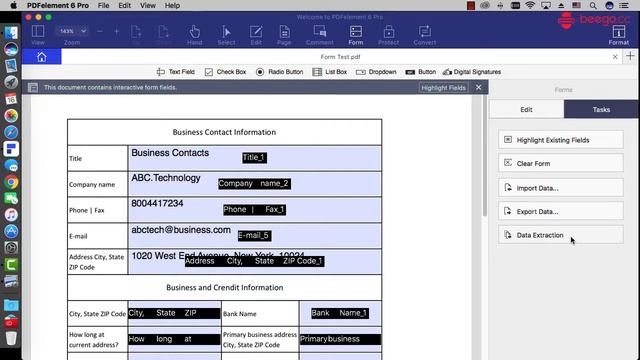Click the form notice icon in the banner
Screen dimensions: 640x360
point(33,87)
